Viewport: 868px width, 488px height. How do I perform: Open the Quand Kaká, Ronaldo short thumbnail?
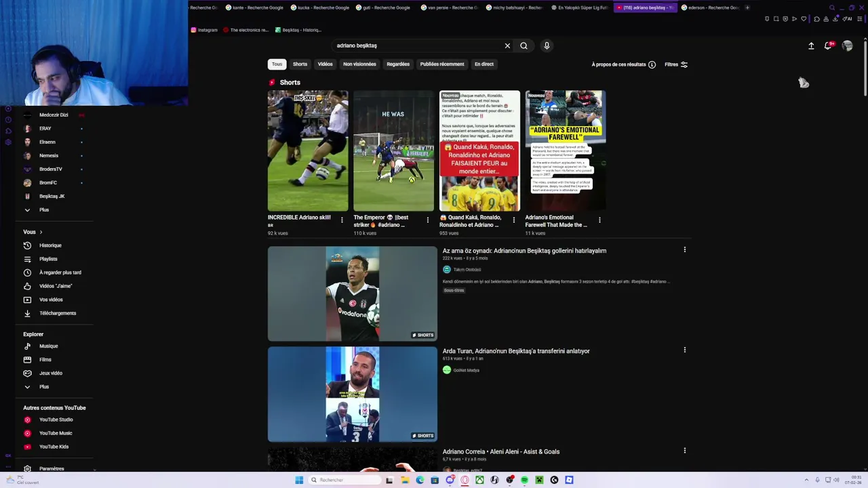tap(479, 150)
